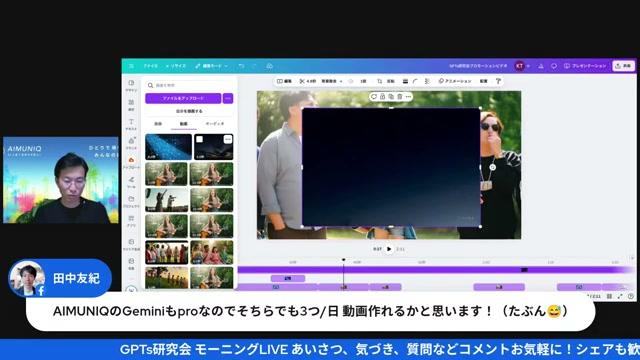
Task: Open the Canva hamburger main menu
Action: click(131, 66)
